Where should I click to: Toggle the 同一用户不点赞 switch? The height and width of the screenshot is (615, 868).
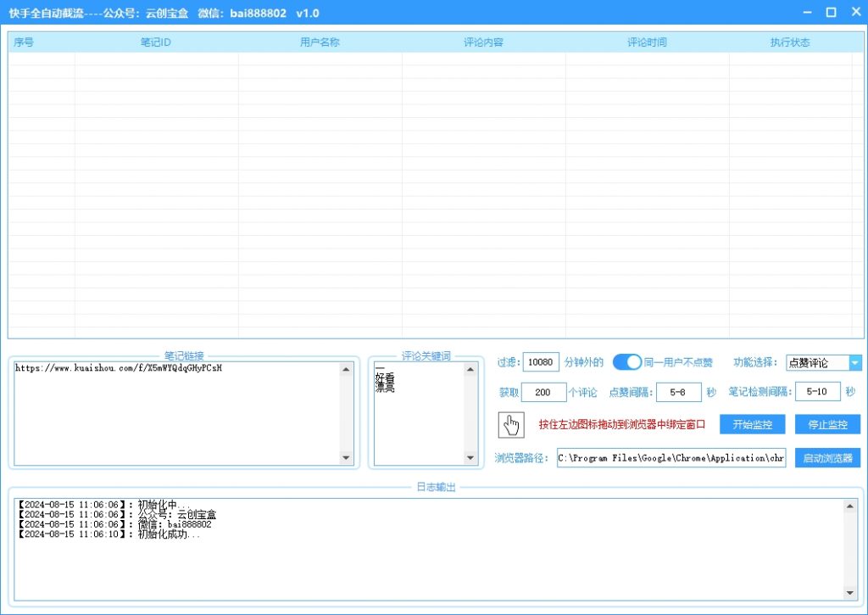[627, 362]
